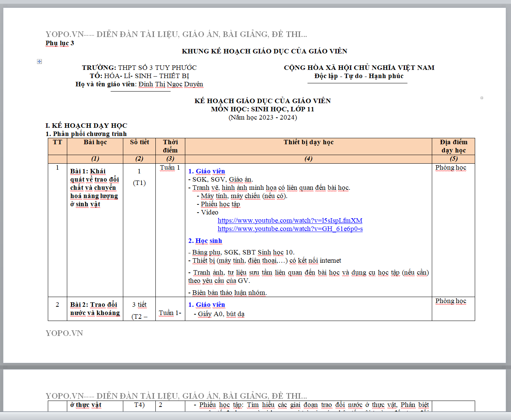
Task: Click the "- SGK, SGV, Giáo án." line
Action: pyautogui.click(x=220, y=179)
